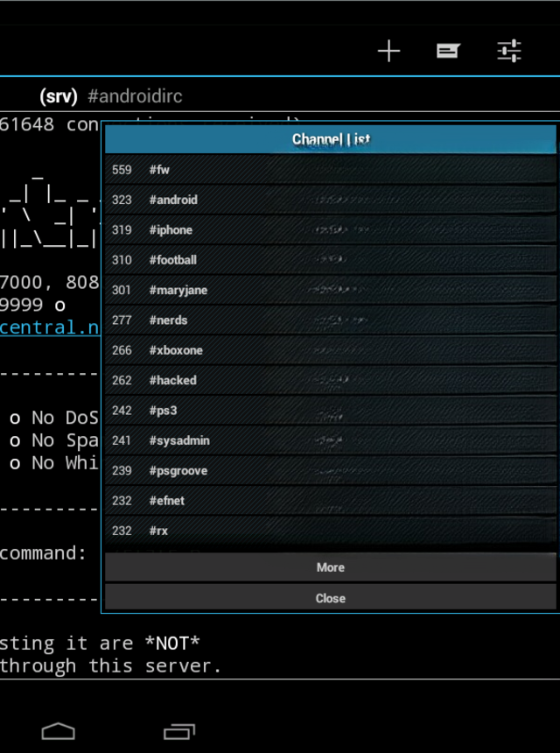Choose the #sysadmin channel
This screenshot has height=753, width=560.
330,440
